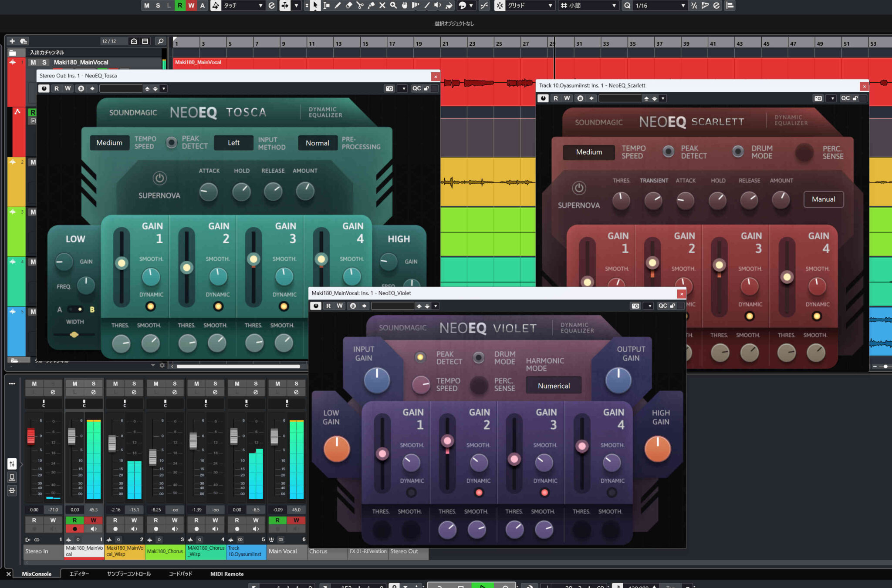
Task: Select the zoom magnifier tool
Action: pyautogui.click(x=393, y=5)
